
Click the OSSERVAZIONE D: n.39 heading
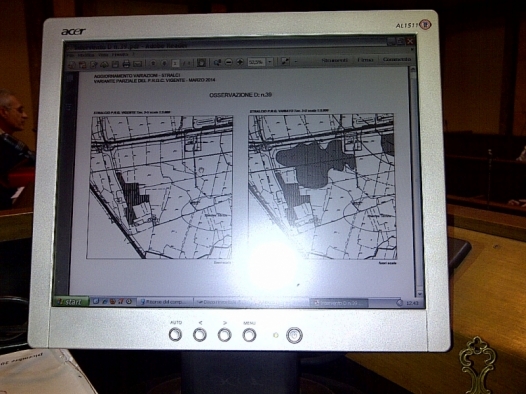(x=240, y=95)
